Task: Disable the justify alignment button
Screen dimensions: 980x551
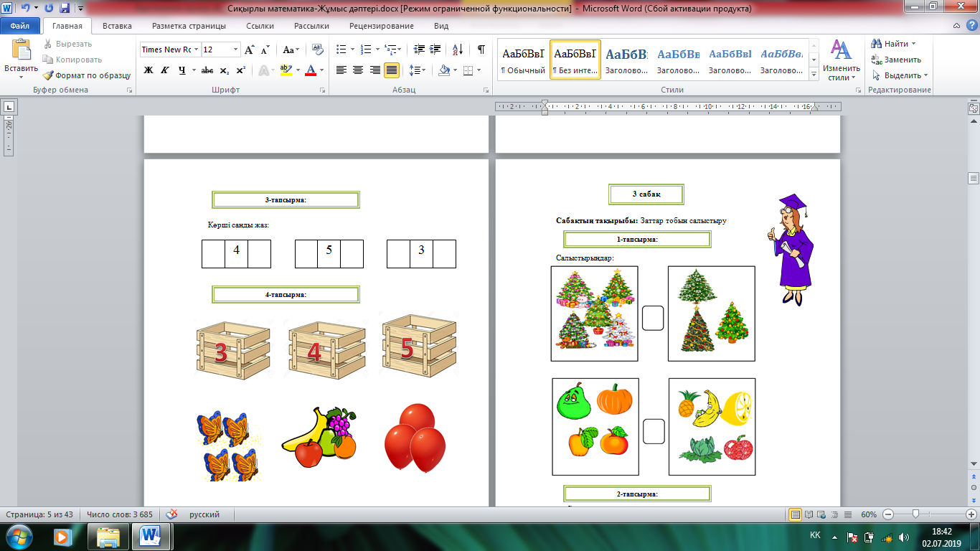Action: tap(392, 70)
